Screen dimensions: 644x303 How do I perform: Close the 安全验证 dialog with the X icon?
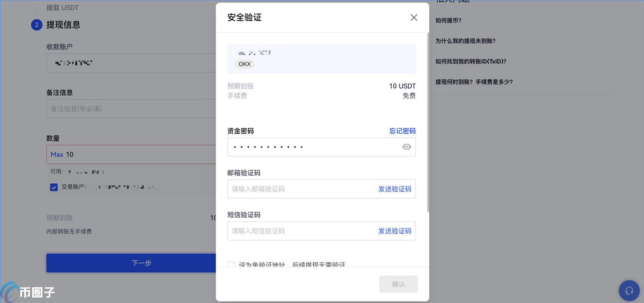[x=414, y=17]
